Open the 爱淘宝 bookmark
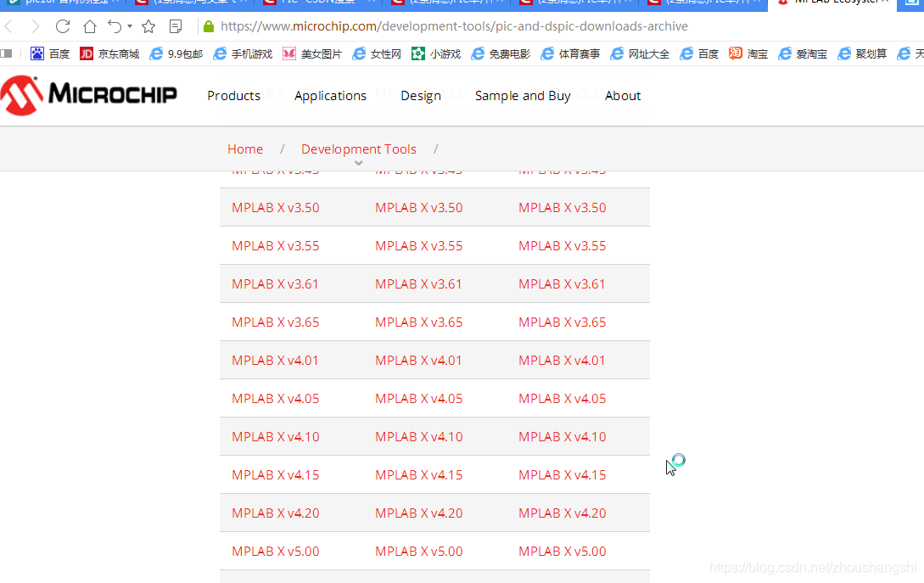The image size is (924, 583). click(803, 53)
